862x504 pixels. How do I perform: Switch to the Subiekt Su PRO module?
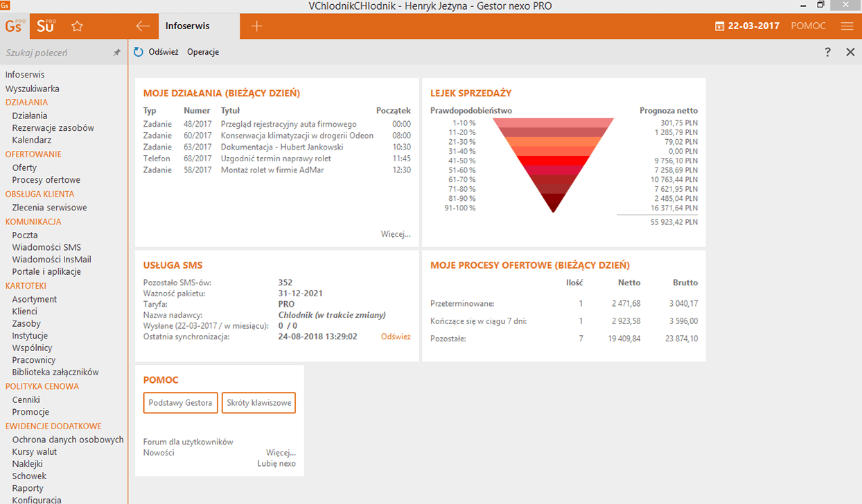pyautogui.click(x=46, y=26)
